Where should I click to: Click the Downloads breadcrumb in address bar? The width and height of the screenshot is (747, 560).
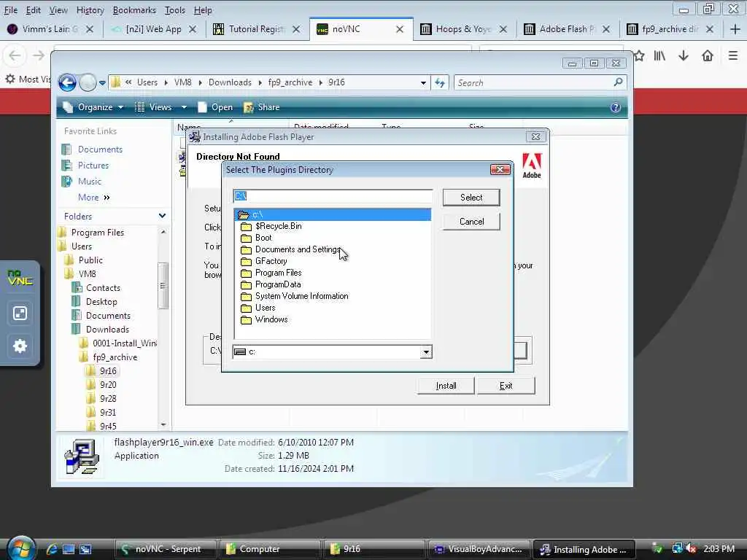point(230,82)
